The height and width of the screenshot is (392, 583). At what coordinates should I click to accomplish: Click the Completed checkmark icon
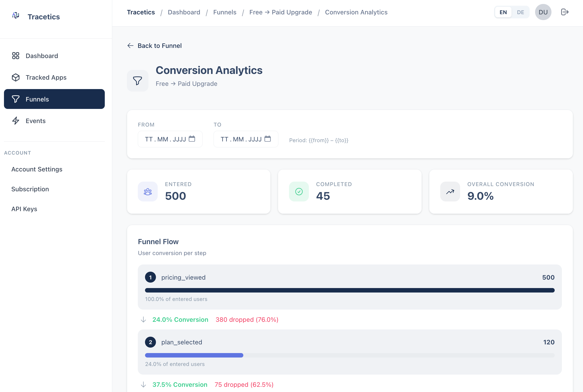(299, 192)
